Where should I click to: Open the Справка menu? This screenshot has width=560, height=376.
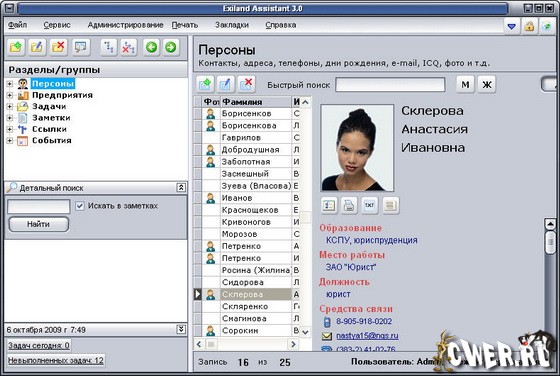(x=281, y=25)
